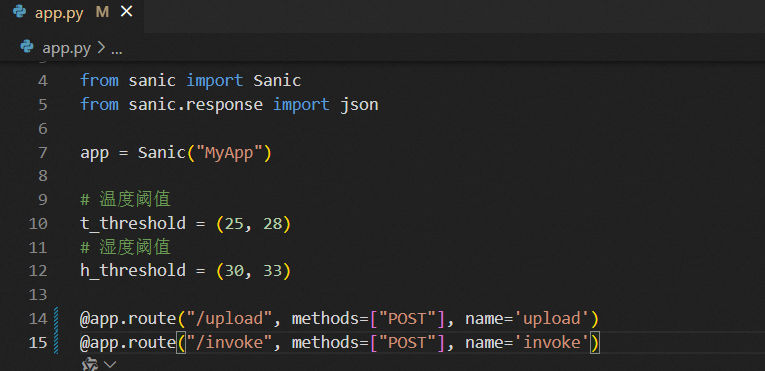765x371 pixels.
Task: Click the Python file icon in tab
Action: (x=20, y=12)
